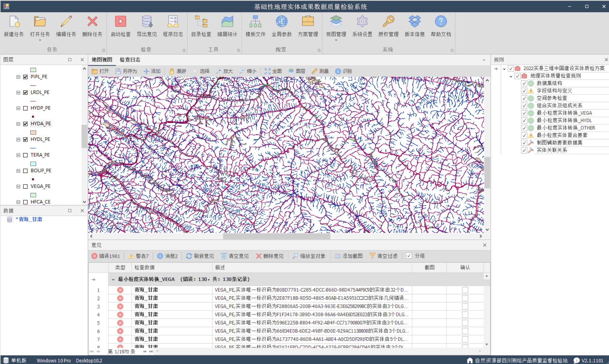Click the 授权管理 key icon
The width and height of the screenshot is (609, 364).
point(388,22)
